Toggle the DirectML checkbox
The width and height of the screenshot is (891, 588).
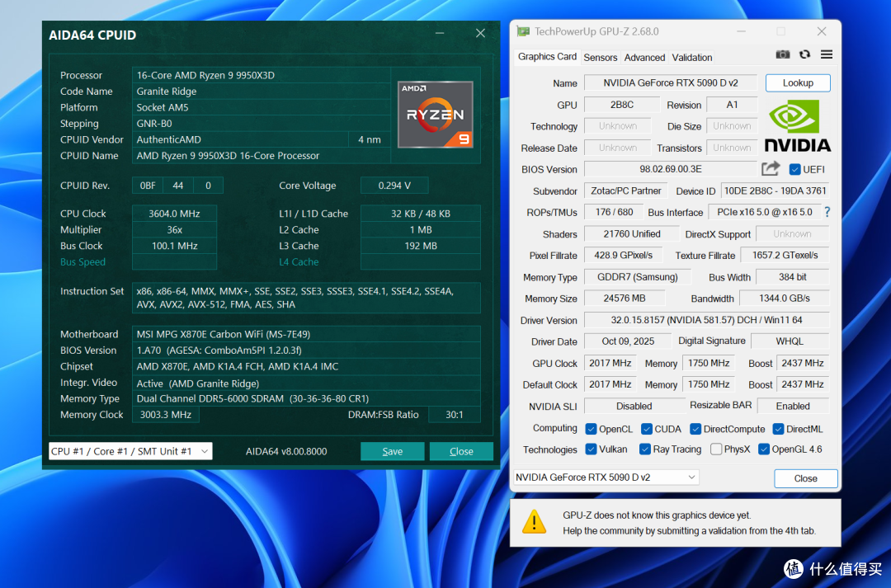(x=778, y=429)
